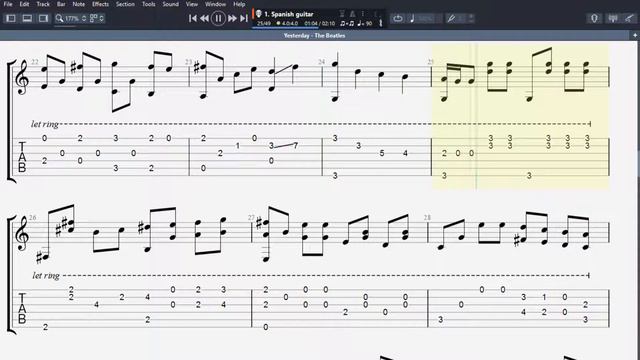The height and width of the screenshot is (360, 640).
Task: Toggle the count-in hourglass icon
Action: [x=342, y=14]
